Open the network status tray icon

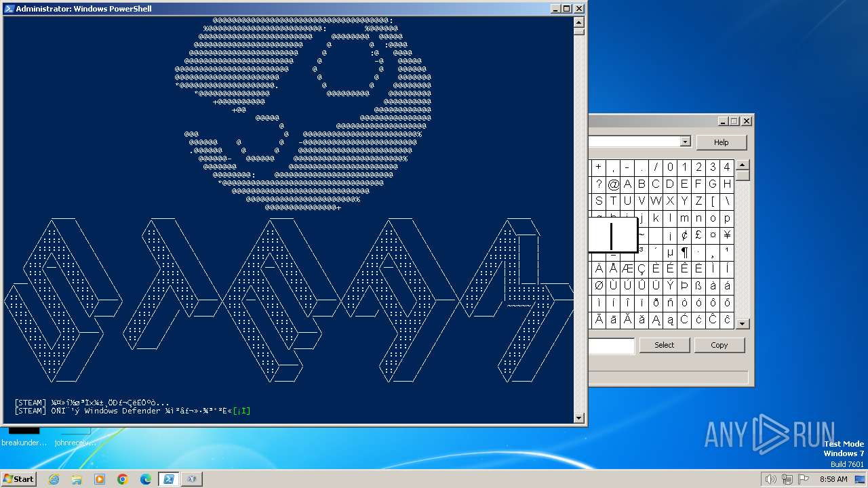[x=786, y=479]
